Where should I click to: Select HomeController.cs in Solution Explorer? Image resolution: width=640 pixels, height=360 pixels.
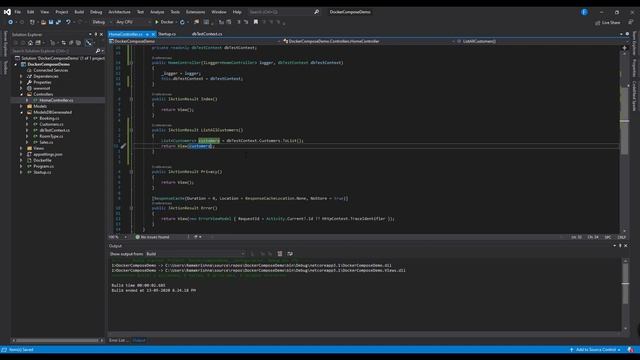coord(56,100)
